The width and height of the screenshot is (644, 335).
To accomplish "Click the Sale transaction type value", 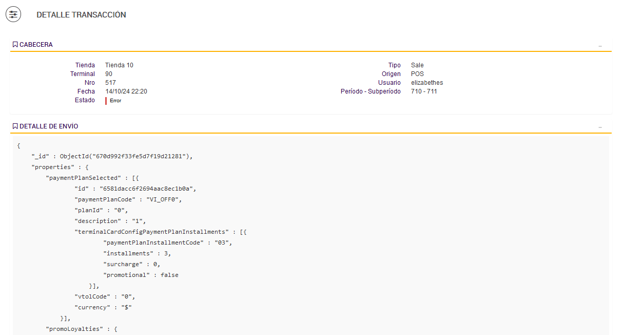I will tap(417, 65).
